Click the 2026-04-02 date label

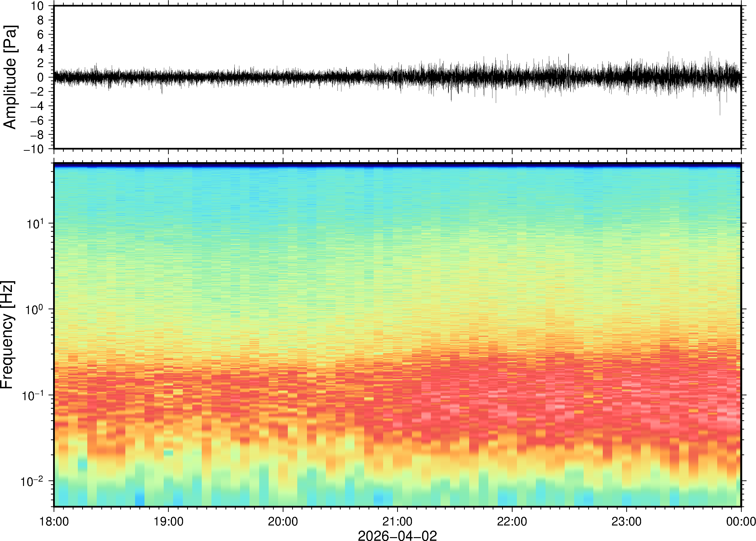[x=397, y=535]
